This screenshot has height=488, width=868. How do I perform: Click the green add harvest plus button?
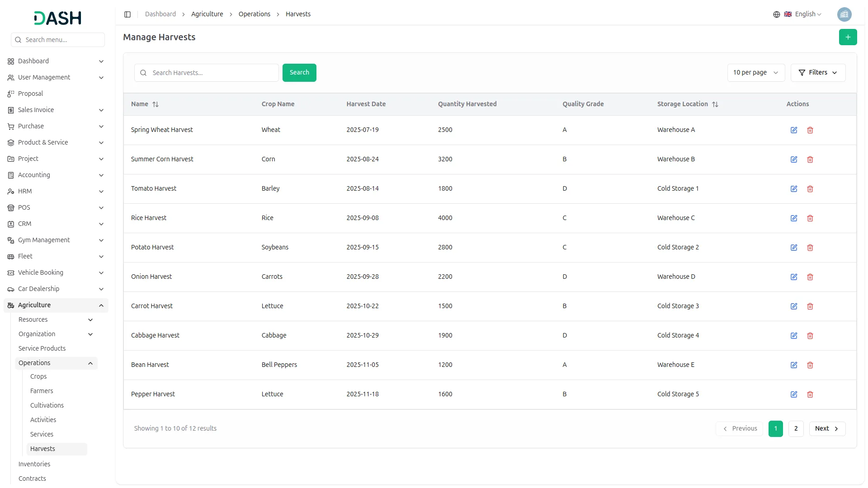(x=848, y=37)
